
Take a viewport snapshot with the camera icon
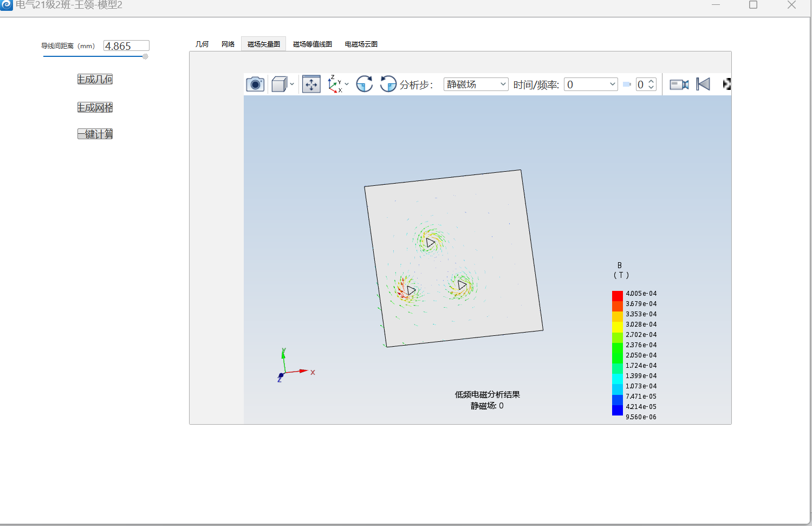pyautogui.click(x=255, y=84)
